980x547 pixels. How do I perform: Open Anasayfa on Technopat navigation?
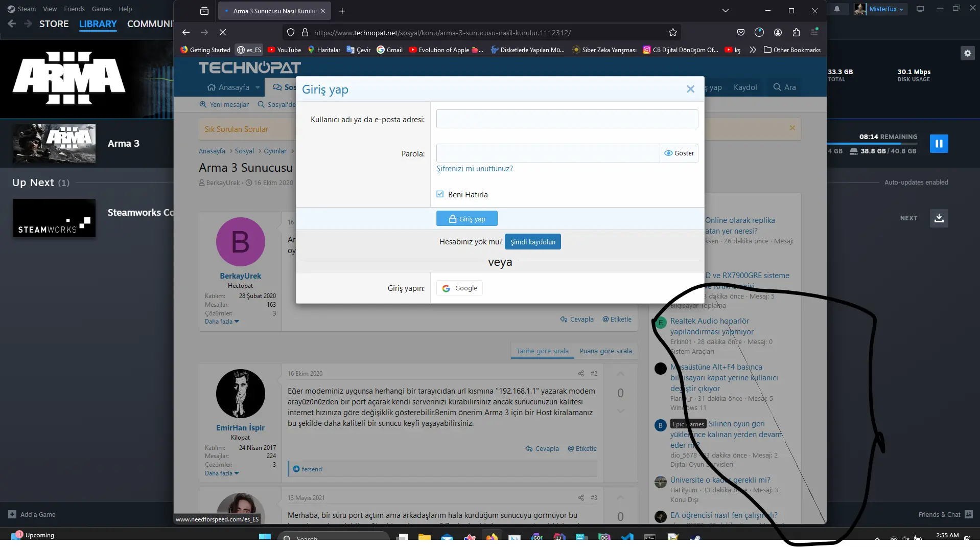click(x=228, y=87)
